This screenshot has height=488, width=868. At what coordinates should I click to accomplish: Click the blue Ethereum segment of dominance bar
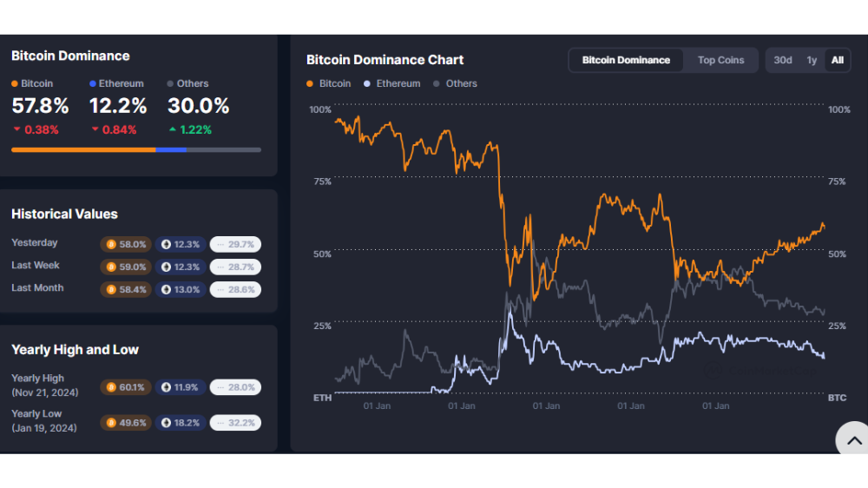click(x=171, y=149)
